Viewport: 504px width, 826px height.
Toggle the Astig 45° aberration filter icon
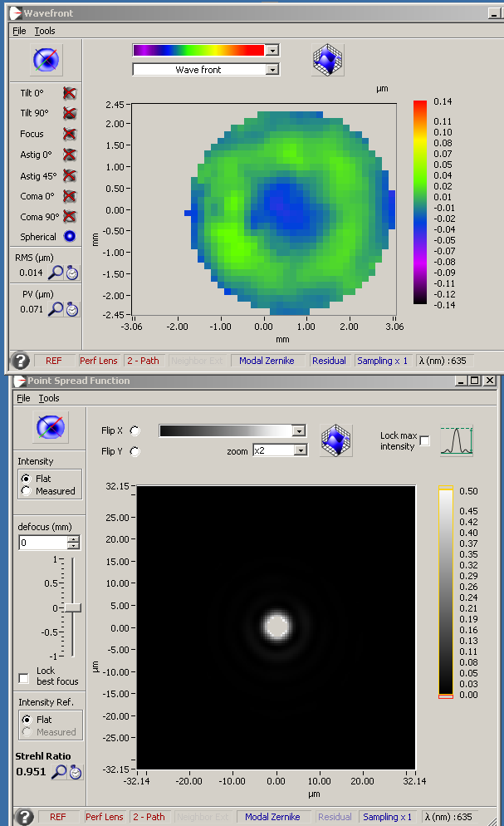(x=70, y=175)
